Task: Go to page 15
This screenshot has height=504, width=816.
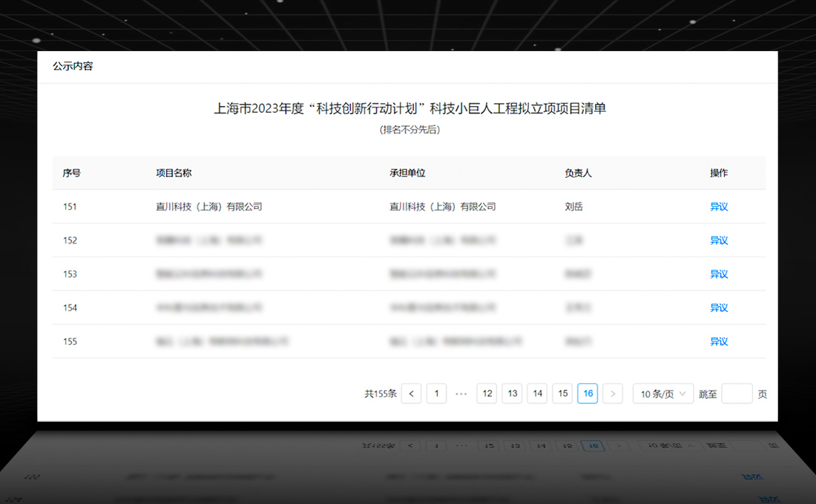Action: 563,394
